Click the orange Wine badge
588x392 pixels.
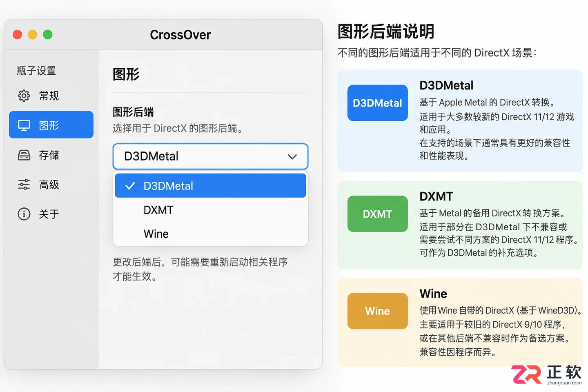point(377,311)
